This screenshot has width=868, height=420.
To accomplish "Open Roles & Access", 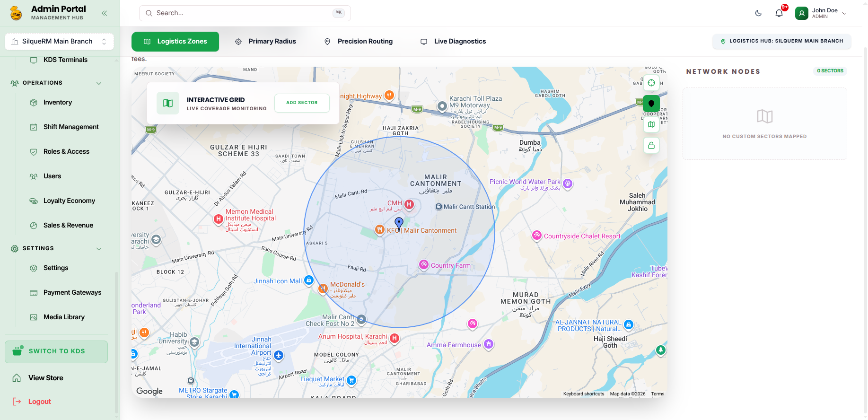I will (65, 152).
